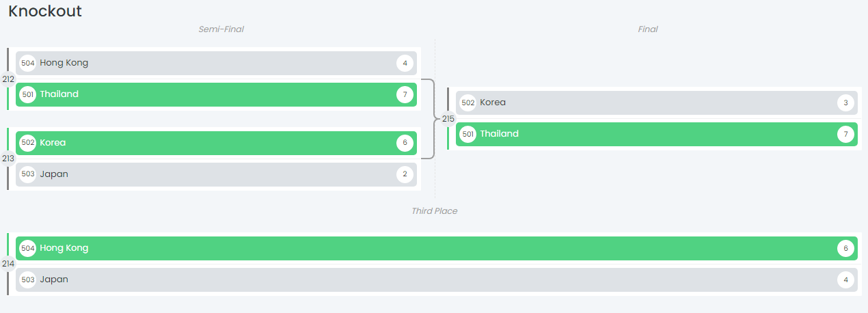Click the Knockout heading
The height and width of the screenshot is (313, 868).
(45, 11)
